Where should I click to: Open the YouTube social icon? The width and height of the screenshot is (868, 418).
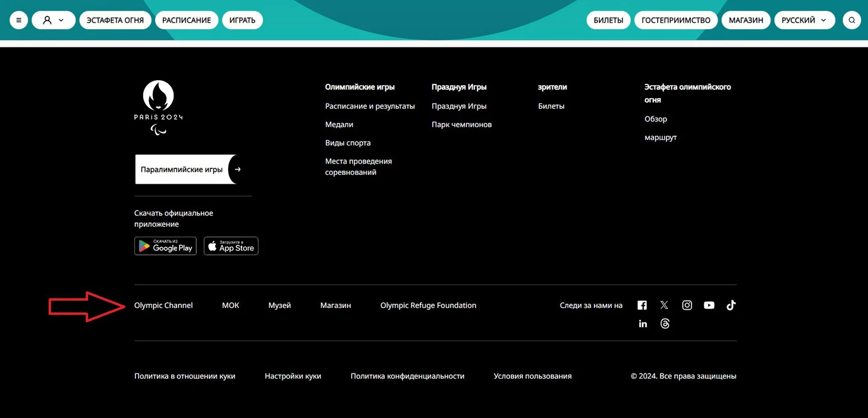coord(709,305)
